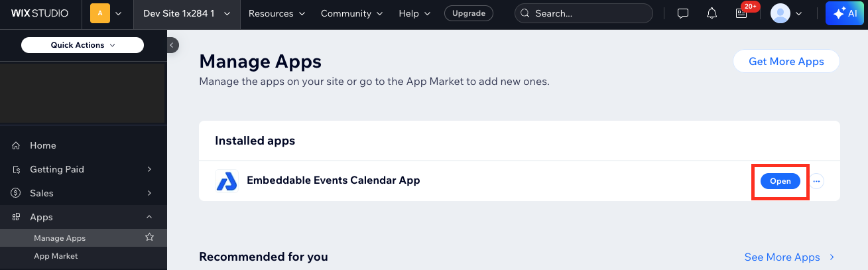868x270 pixels.
Task: Launch the AI assistant button
Action: [846, 13]
